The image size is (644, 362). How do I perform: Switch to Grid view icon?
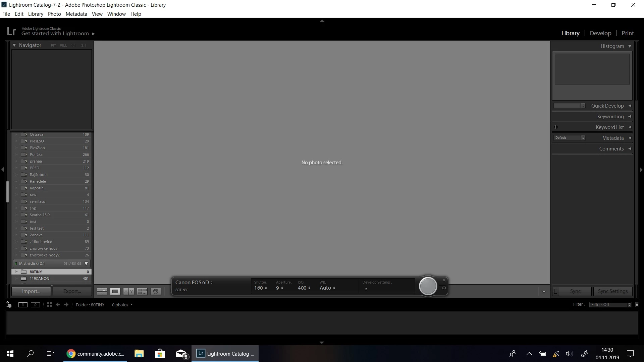coord(102,292)
